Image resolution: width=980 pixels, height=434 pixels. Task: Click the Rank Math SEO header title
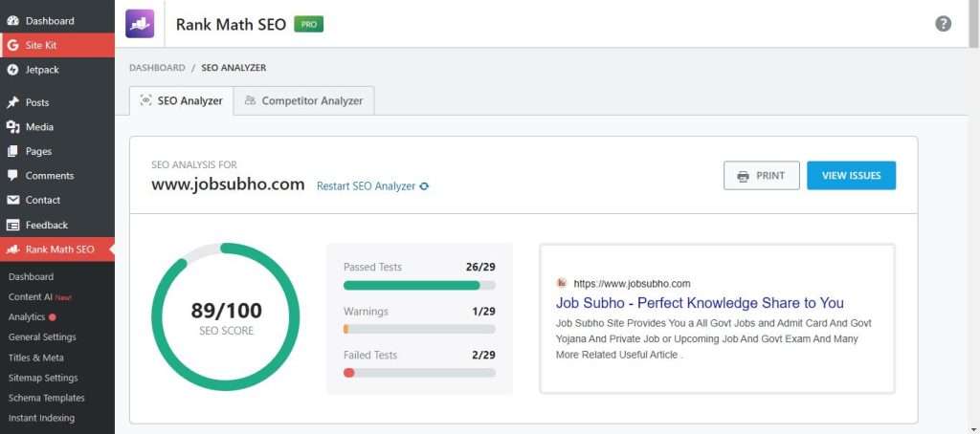tap(231, 24)
